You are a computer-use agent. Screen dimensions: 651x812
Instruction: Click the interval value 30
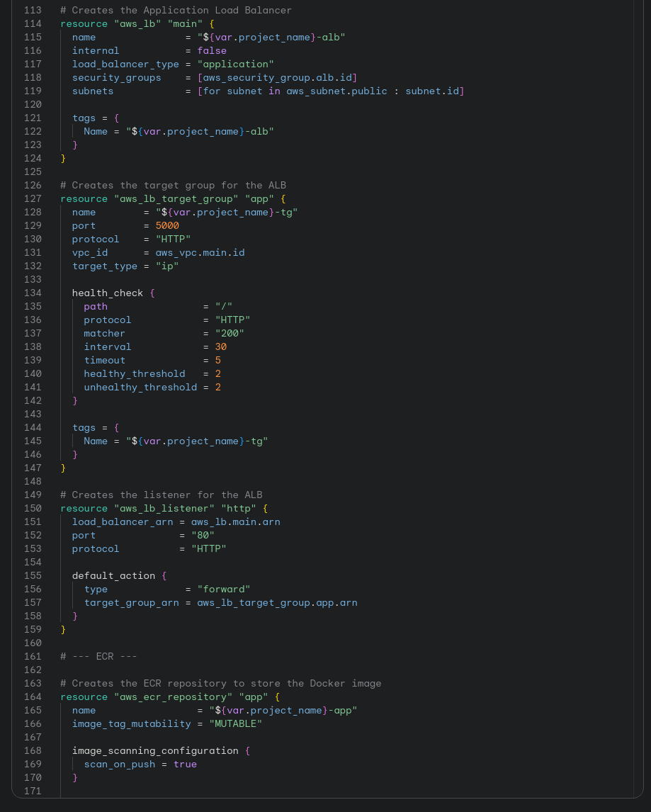220,346
